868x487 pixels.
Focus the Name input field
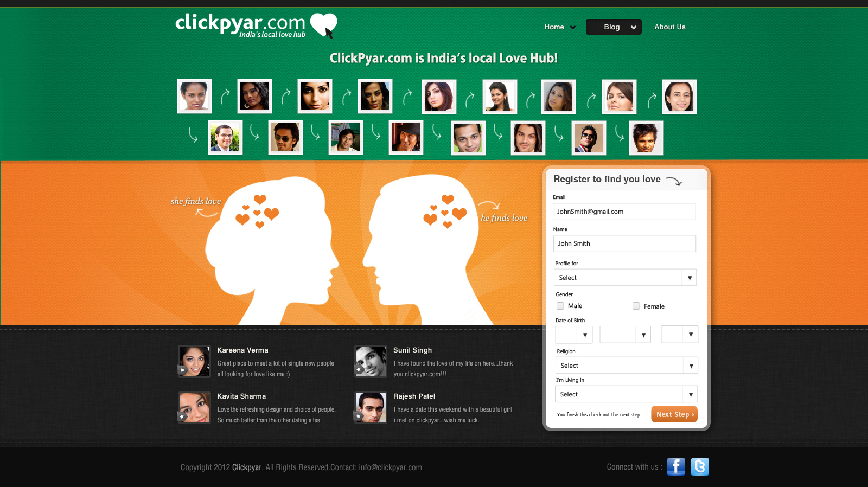(624, 243)
